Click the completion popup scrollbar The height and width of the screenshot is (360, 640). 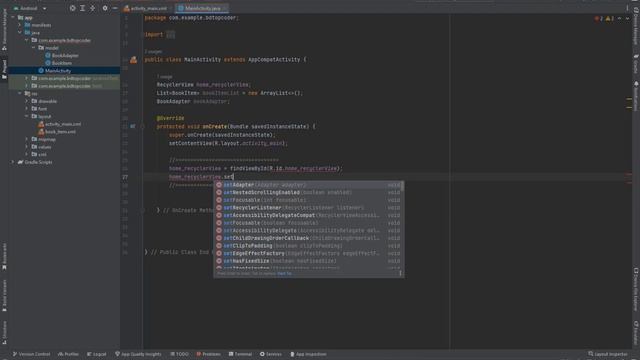pos(403,186)
